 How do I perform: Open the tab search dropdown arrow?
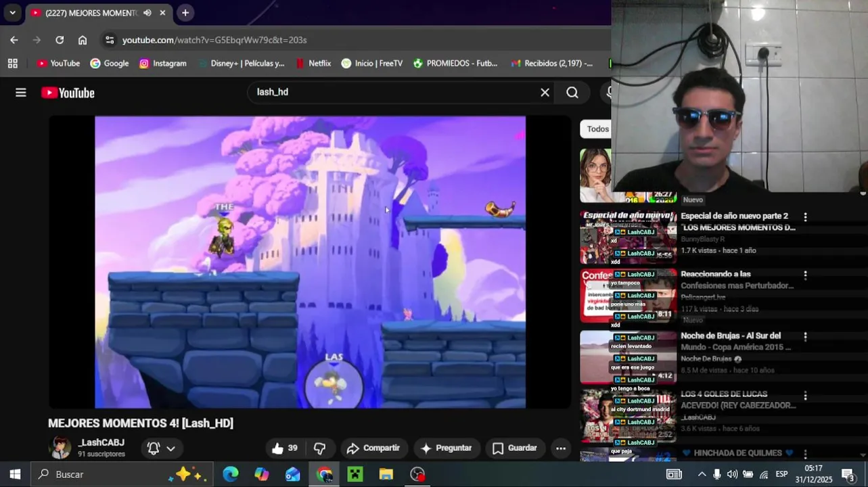click(12, 12)
